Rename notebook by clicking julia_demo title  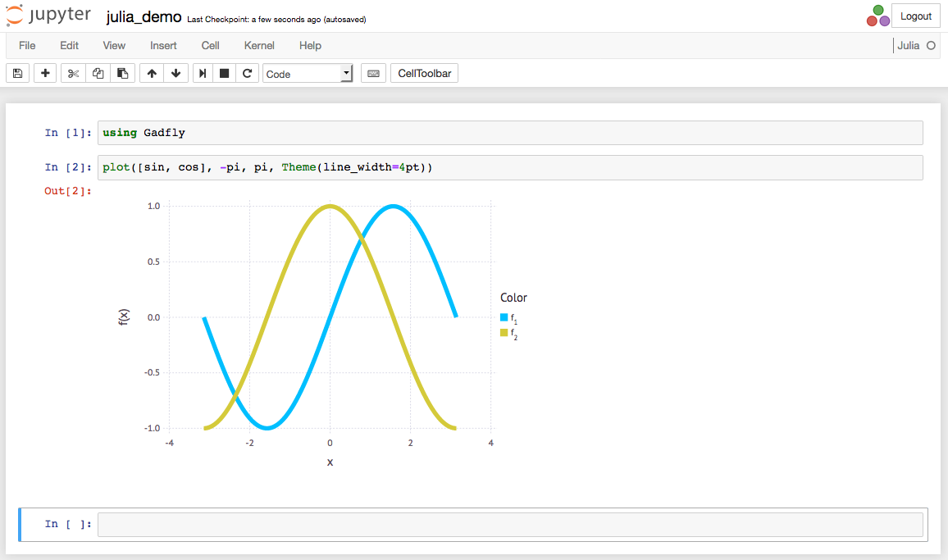[144, 17]
